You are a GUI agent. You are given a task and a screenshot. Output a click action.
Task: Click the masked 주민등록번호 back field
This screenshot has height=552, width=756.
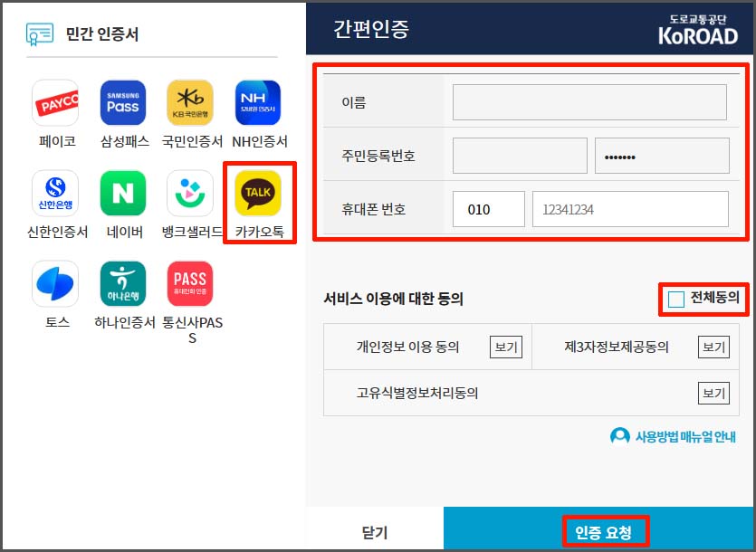(x=662, y=156)
